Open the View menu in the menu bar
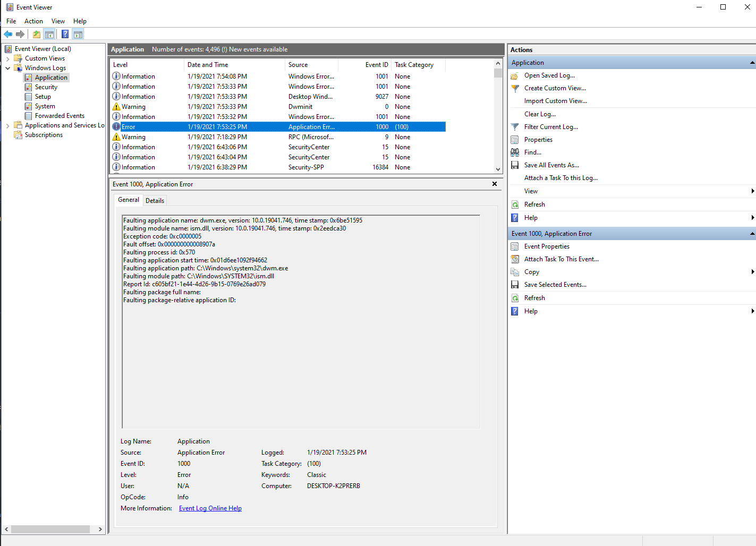This screenshot has height=546, width=756. 58,21
